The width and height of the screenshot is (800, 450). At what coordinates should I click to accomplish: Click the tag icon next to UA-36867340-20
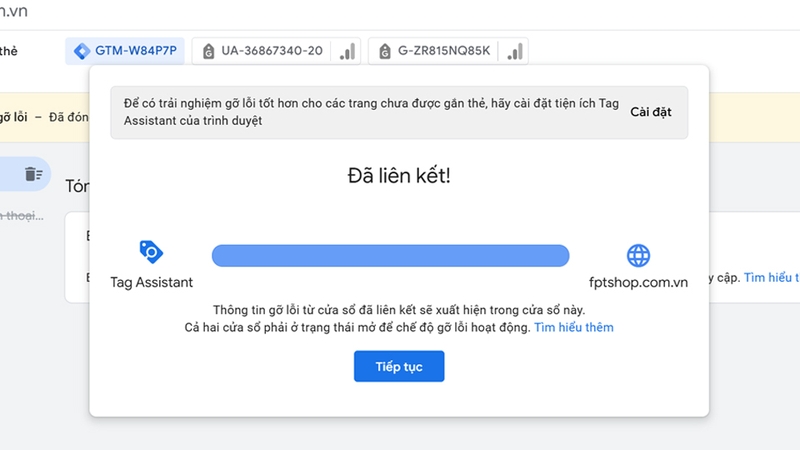click(208, 51)
